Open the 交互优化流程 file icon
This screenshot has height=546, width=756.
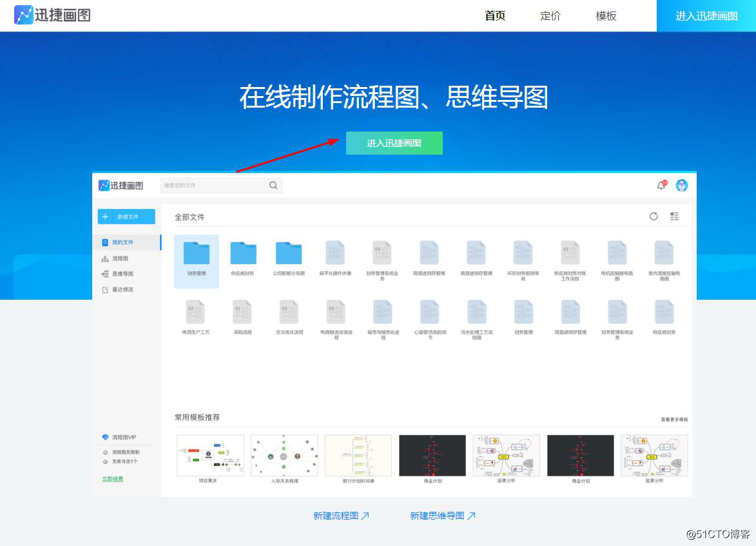pos(289,312)
